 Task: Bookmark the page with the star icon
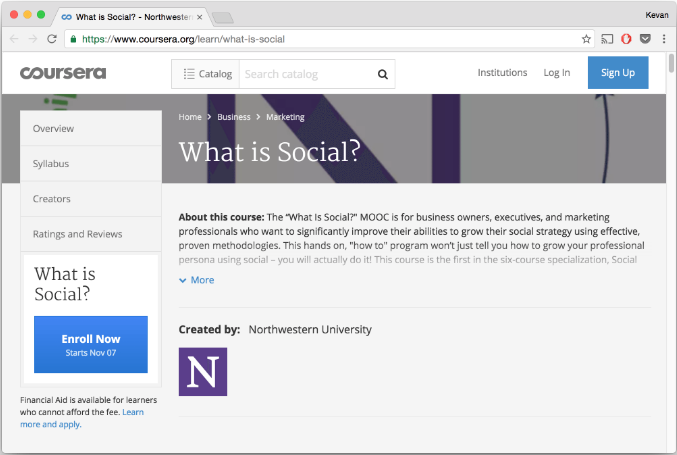[x=586, y=39]
